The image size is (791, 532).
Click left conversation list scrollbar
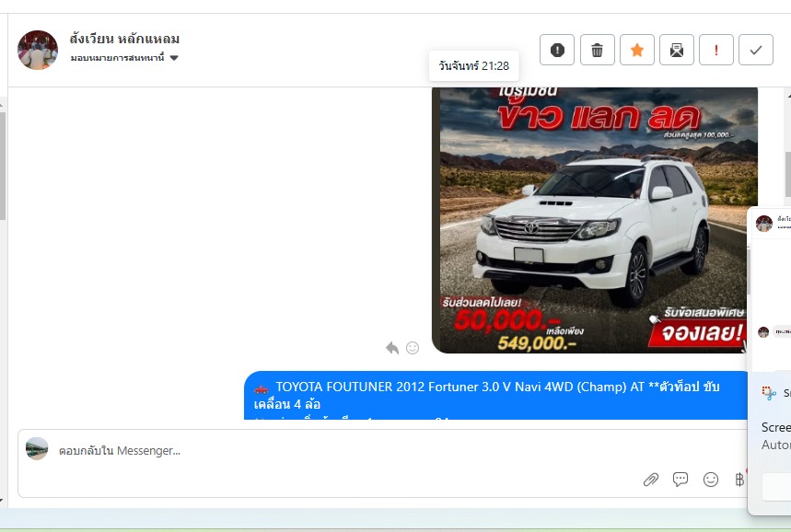tap(3, 166)
